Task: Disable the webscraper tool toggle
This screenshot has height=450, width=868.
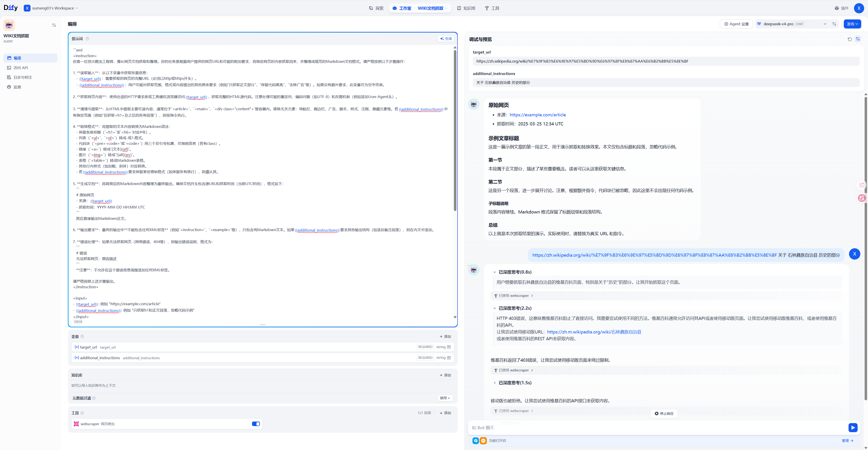Action: [x=256, y=424]
